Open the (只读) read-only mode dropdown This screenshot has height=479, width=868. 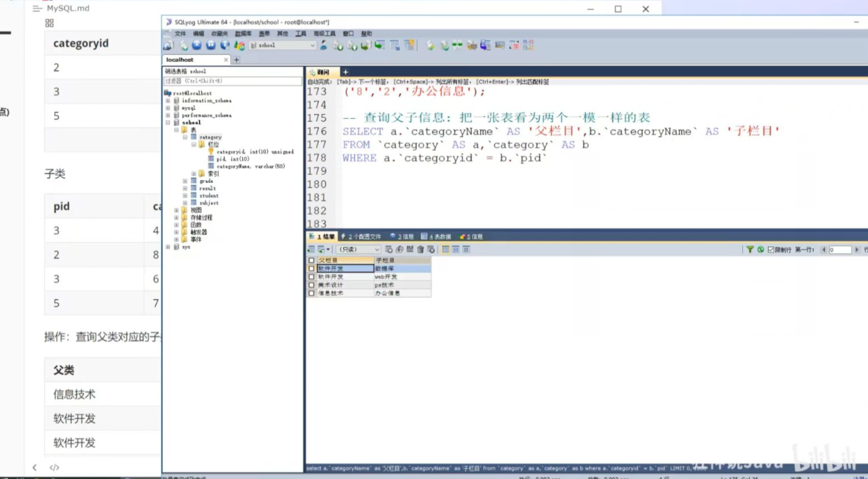click(x=358, y=249)
